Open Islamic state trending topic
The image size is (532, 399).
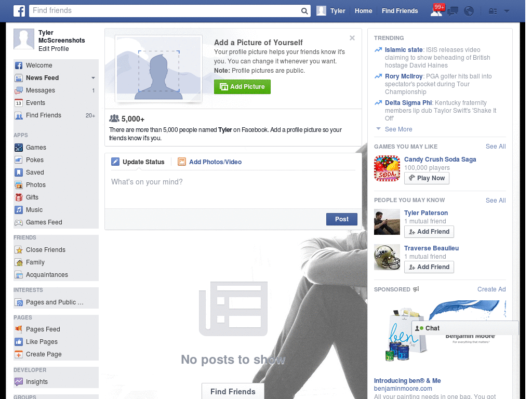[x=403, y=50]
